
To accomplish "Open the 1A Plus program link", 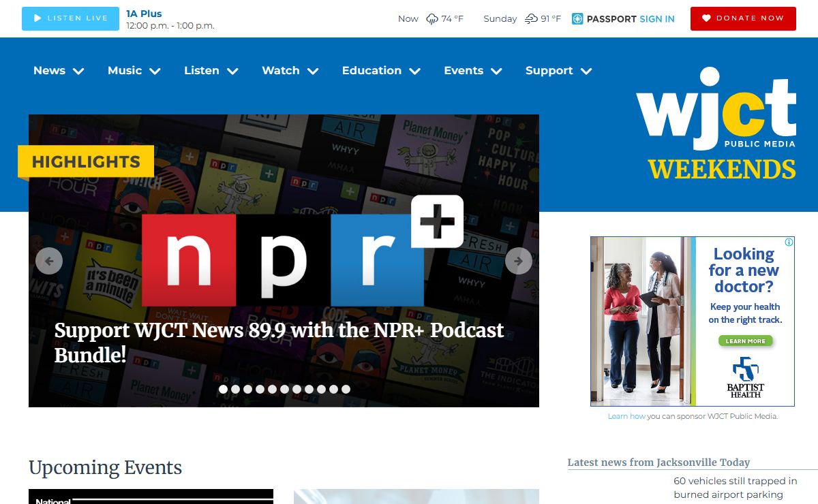I will coord(144,14).
